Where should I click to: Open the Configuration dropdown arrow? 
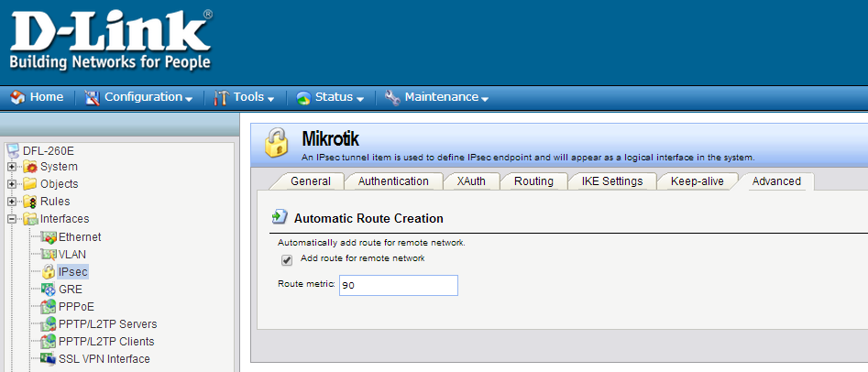(x=189, y=100)
